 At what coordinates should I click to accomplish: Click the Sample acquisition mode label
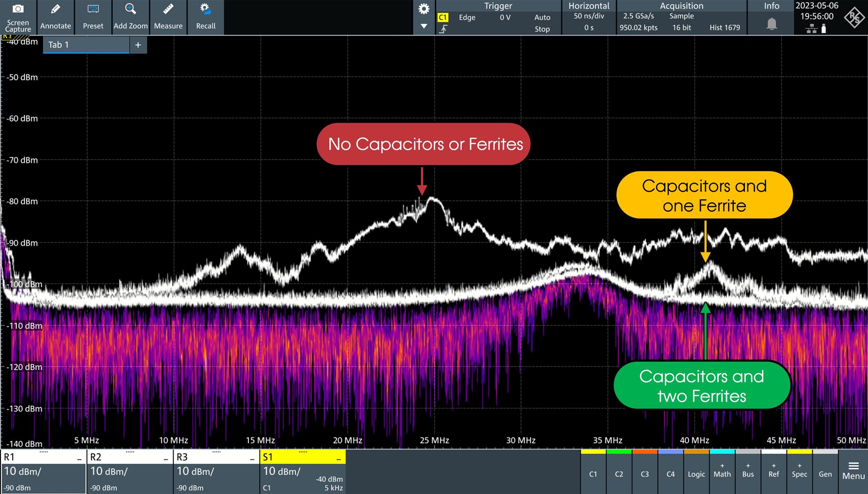(682, 16)
